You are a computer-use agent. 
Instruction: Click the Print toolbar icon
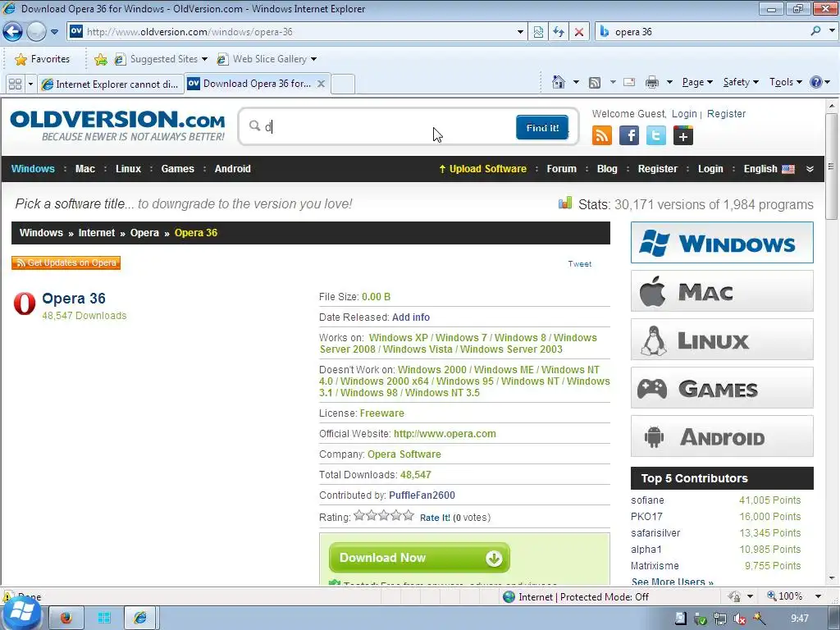pyautogui.click(x=652, y=83)
